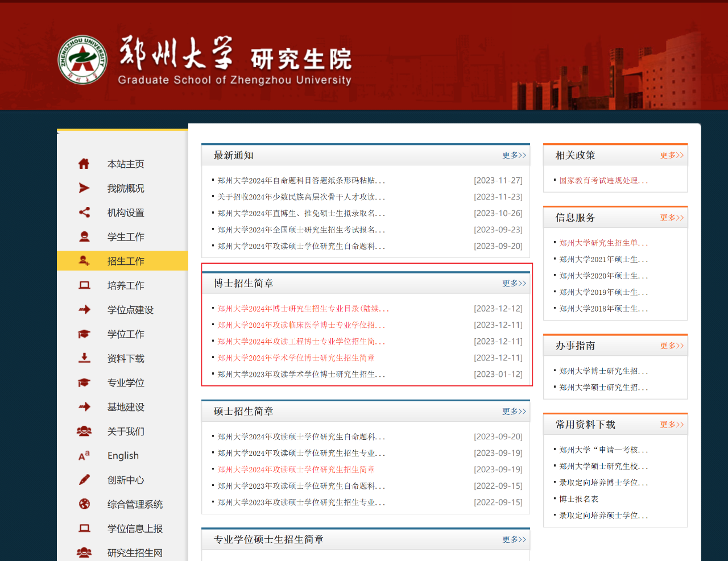728x561 pixels.
Task: Open notice 郑州大学2024年自命题科目答题纸条形码粘贴
Action: [301, 180]
